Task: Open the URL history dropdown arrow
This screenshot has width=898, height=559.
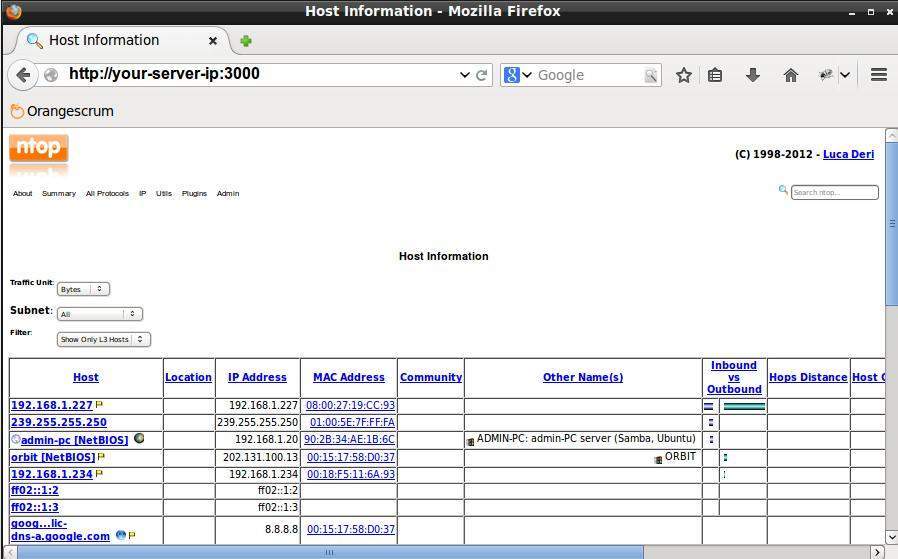Action: pos(464,75)
